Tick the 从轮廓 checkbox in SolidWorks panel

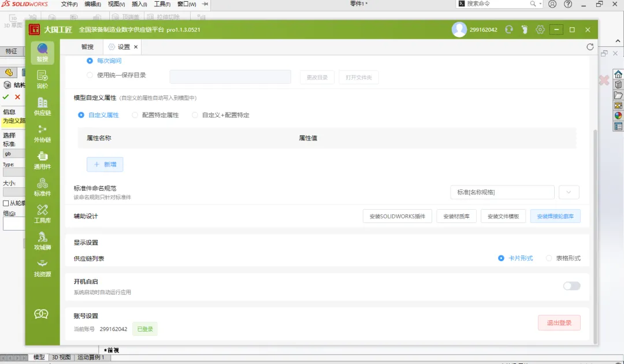pos(6,203)
